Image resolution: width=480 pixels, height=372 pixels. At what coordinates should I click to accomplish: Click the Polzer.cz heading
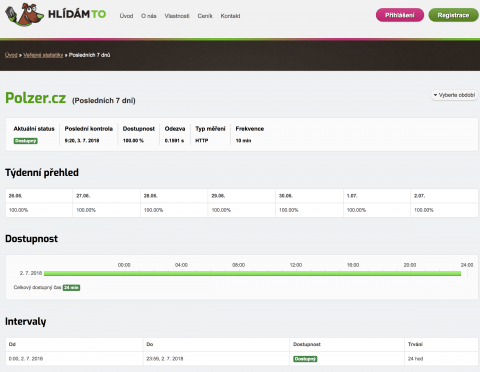coord(35,98)
